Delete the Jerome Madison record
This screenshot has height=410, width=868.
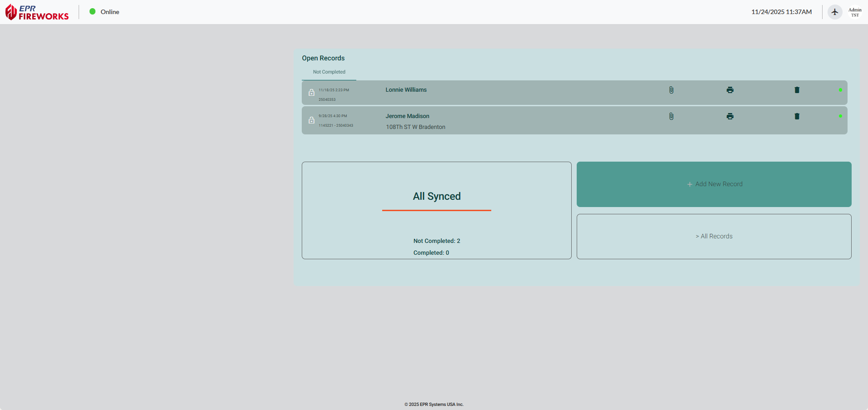coord(797,116)
